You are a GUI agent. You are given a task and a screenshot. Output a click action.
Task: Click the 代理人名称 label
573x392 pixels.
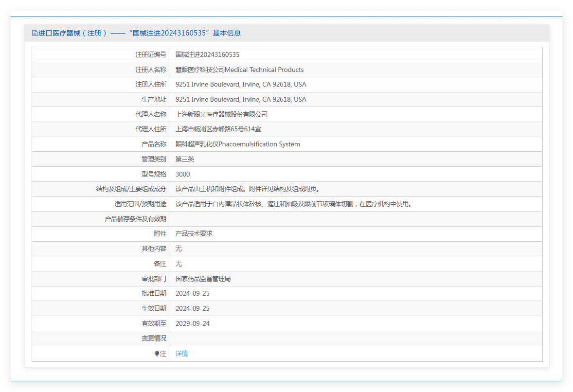pos(151,114)
